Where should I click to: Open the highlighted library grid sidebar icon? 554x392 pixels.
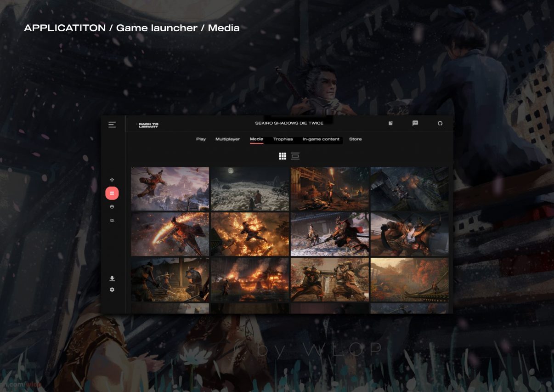(x=112, y=193)
